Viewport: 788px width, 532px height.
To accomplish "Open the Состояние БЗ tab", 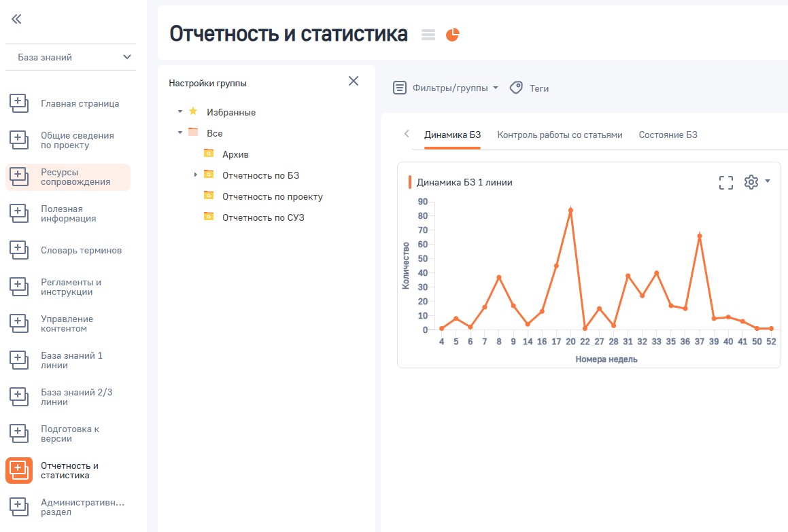I will tap(668, 135).
